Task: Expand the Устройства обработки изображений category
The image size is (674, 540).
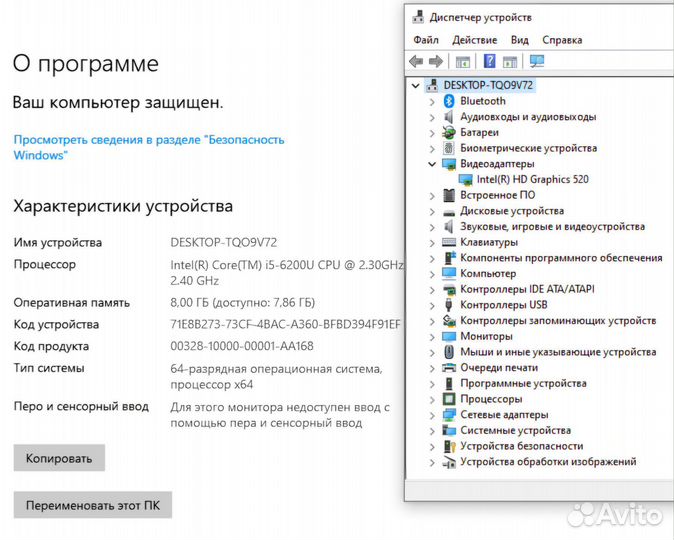Action: point(432,463)
